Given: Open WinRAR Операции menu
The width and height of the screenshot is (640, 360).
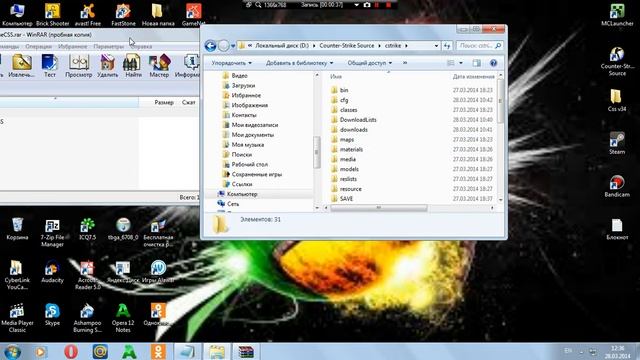Looking at the screenshot, I should pyautogui.click(x=38, y=47).
